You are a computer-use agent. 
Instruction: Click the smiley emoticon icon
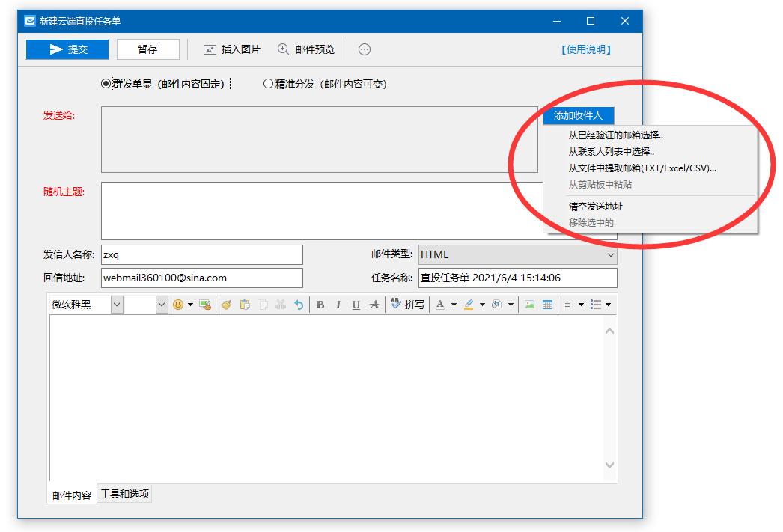[178, 305]
